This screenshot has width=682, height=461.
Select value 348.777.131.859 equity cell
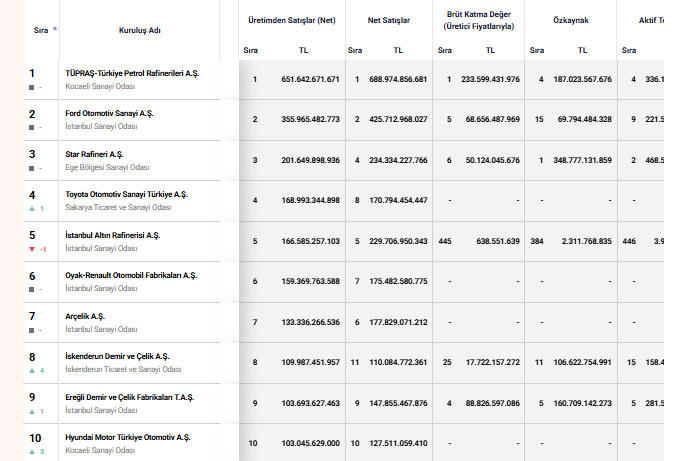tap(582, 160)
